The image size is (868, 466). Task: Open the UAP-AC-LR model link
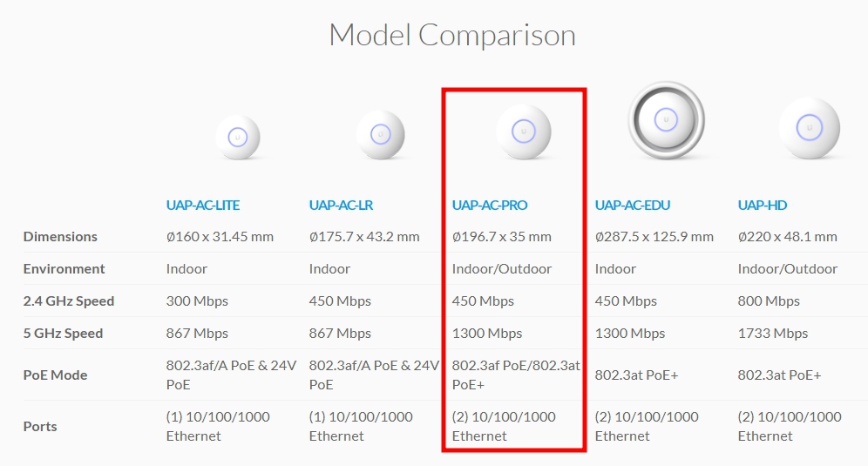click(341, 206)
